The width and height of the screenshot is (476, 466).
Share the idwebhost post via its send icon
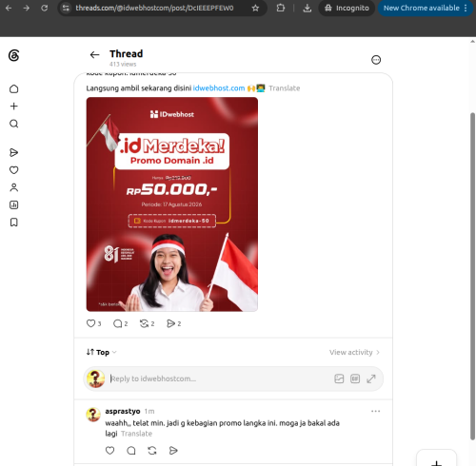pos(170,323)
